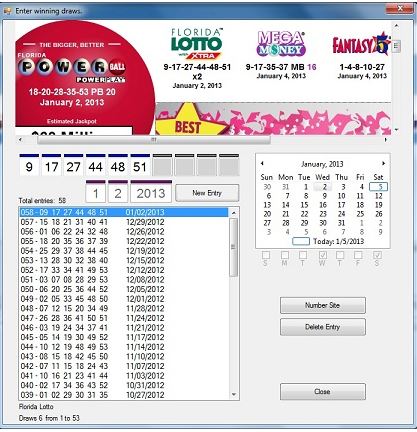Select entry 056 dated 12/26/2012

tap(124, 232)
